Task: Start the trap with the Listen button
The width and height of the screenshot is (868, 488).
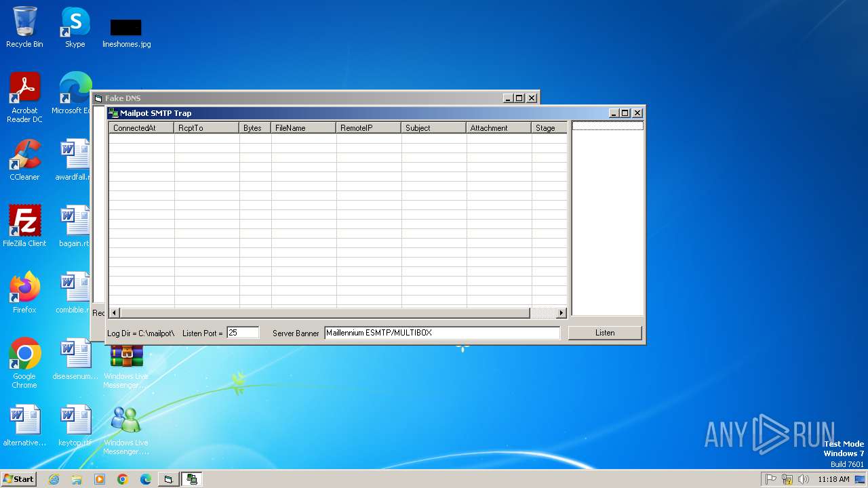Action: click(x=605, y=333)
